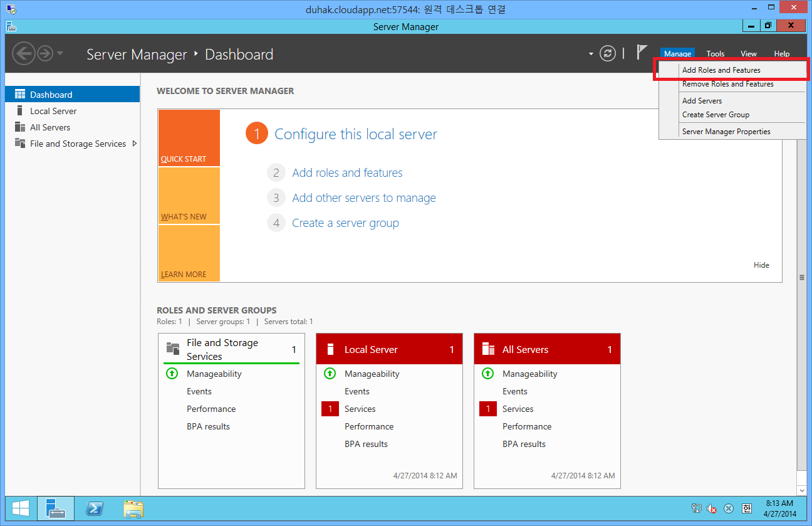This screenshot has width=812, height=526.
Task: Click red Services alert badge in All Servers
Action: (487, 409)
